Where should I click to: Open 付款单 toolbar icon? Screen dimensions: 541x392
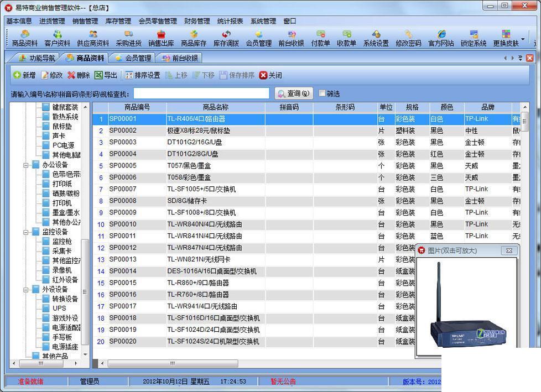pyautogui.click(x=320, y=38)
